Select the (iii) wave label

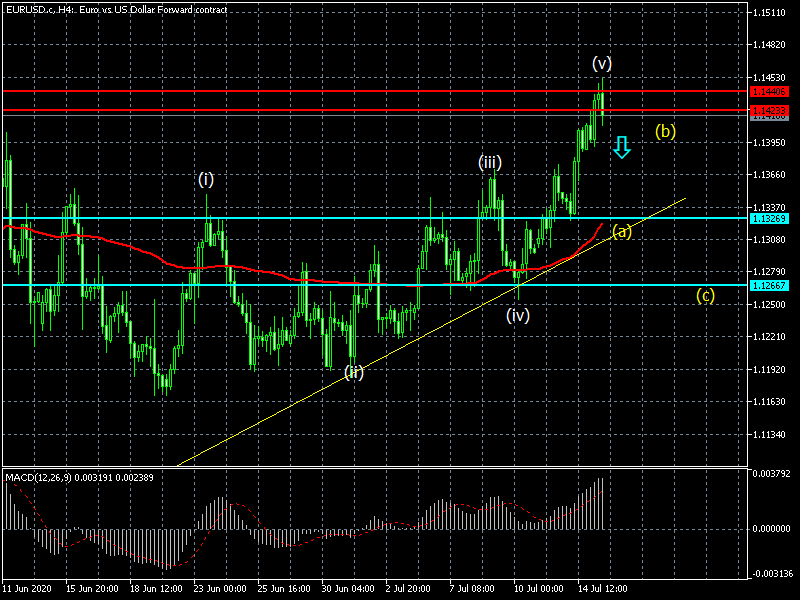(490, 162)
